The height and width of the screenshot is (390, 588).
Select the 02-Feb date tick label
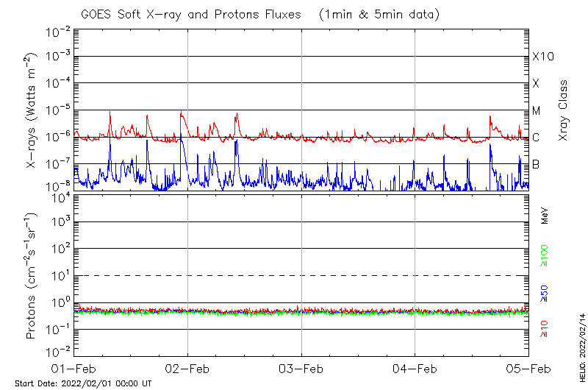click(187, 369)
